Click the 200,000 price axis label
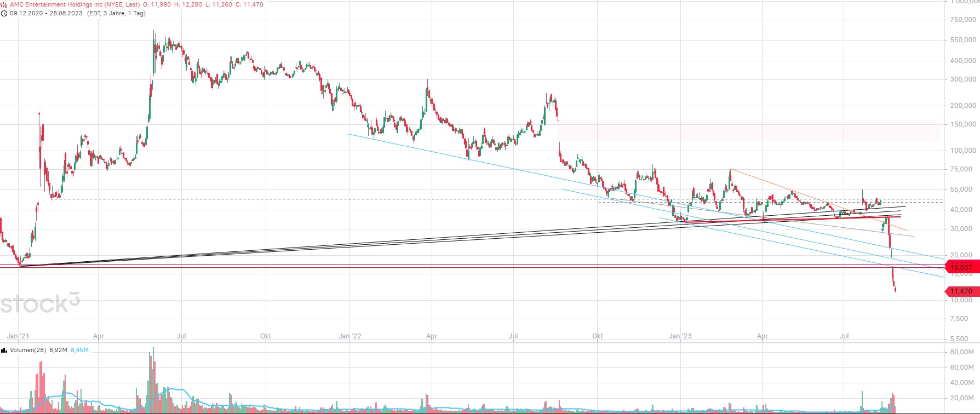 (962, 106)
